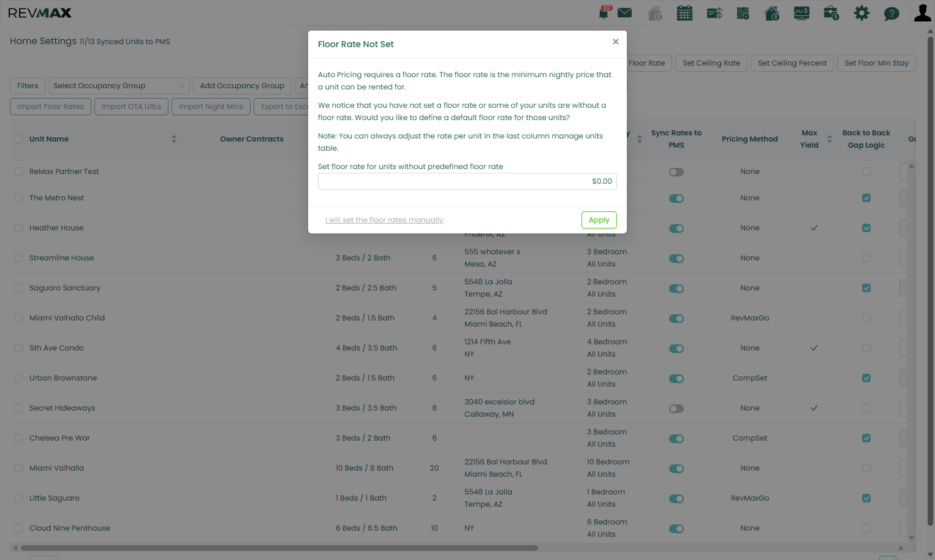Open the help question mark icon
This screenshot has width=935, height=560.
[891, 13]
